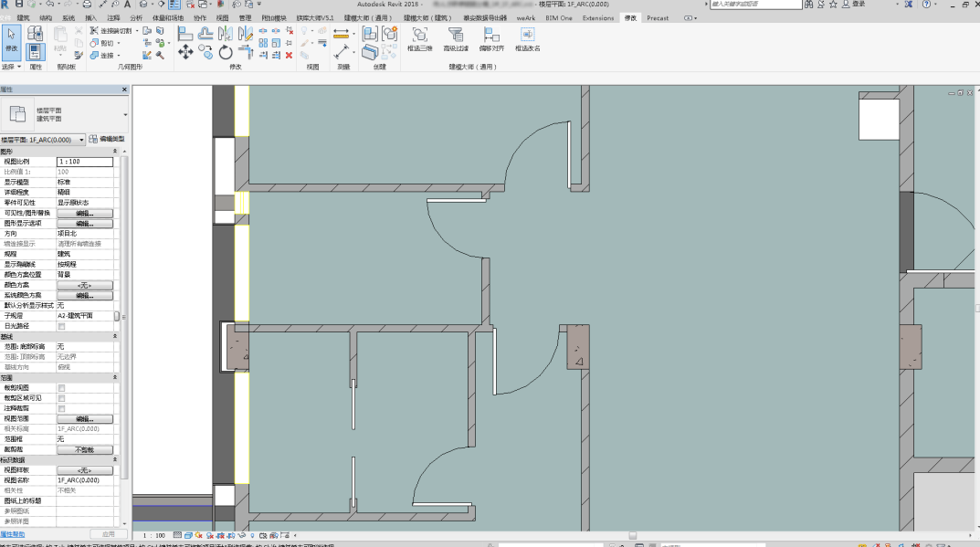
Task: Click the Undo arrow icon
Action: [x=49, y=5]
